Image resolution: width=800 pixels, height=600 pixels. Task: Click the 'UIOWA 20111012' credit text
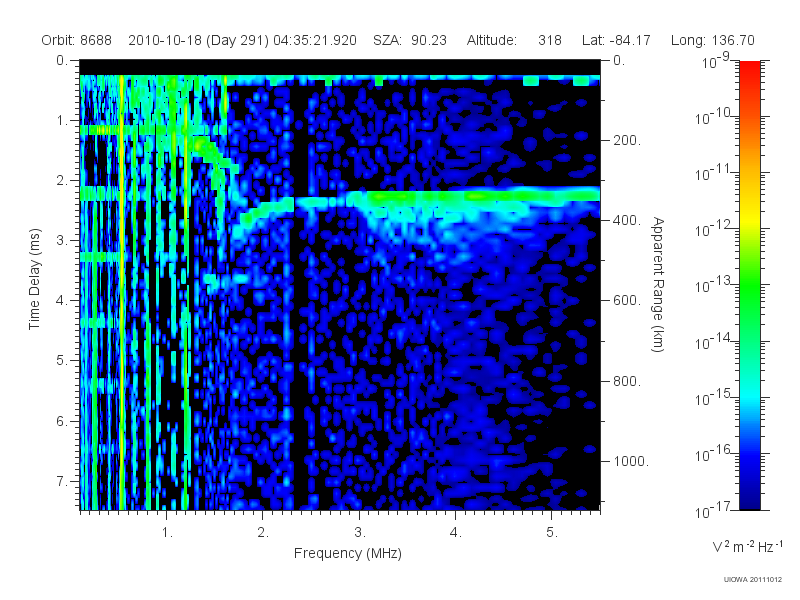[x=753, y=580]
